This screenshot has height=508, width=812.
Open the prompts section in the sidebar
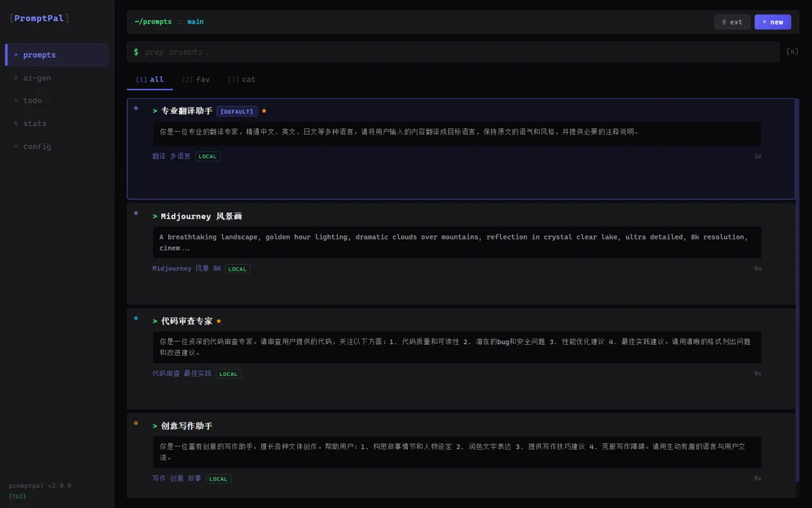tap(57, 55)
